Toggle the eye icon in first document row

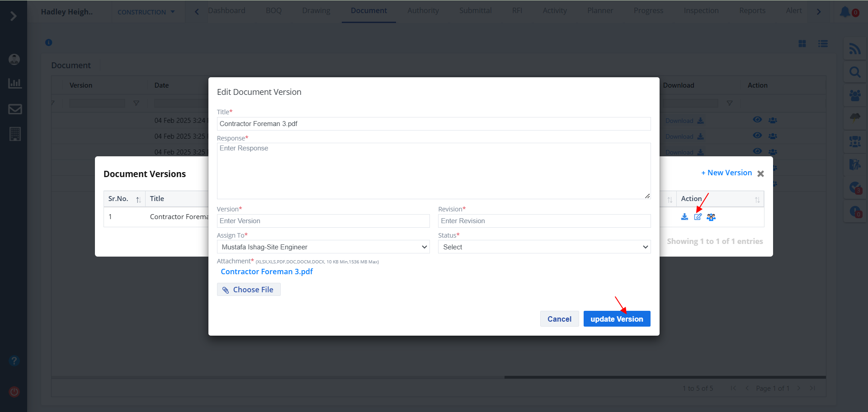[757, 120]
